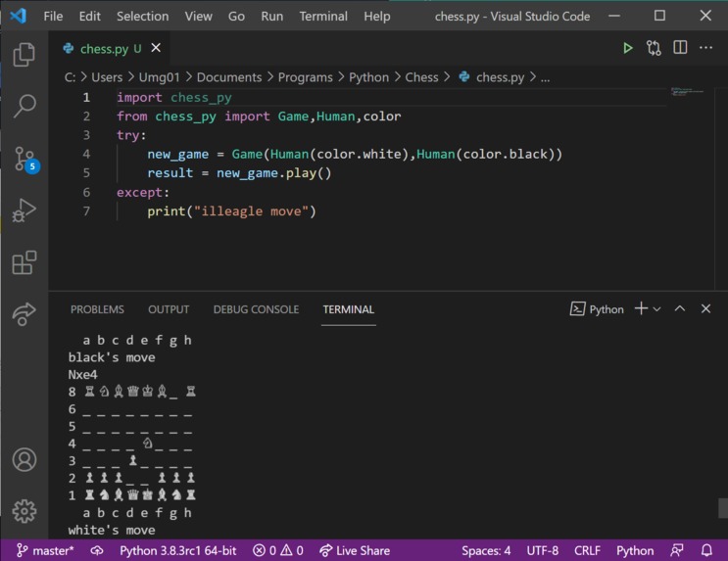Click breadcrumb ellipsis symbol entry
728x561 pixels.
click(x=545, y=78)
